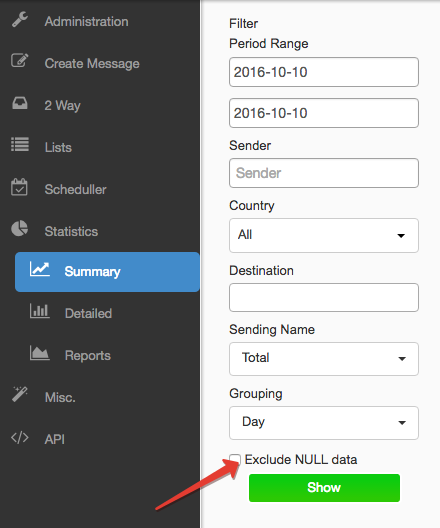Click the Scheduller calendar icon
440x528 pixels.
click(x=19, y=187)
